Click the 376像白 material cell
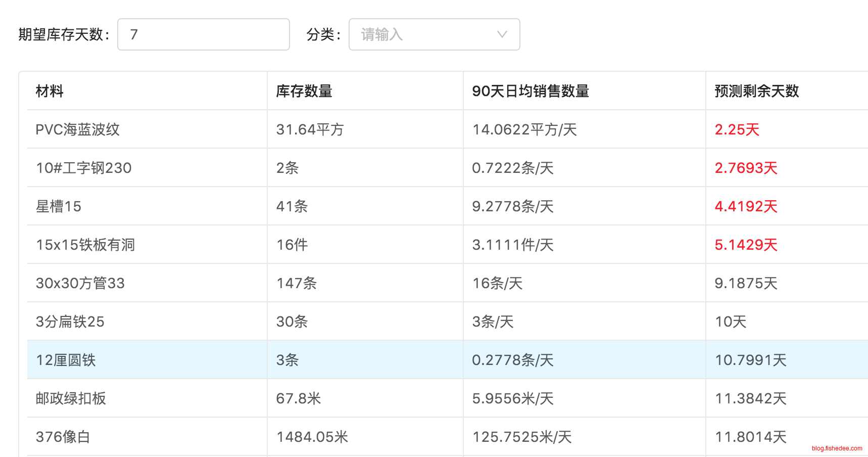Viewport: 868px width, 457px height. 63,437
